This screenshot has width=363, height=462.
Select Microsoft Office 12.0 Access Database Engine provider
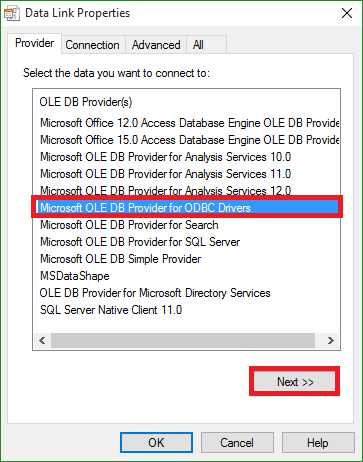(189, 123)
